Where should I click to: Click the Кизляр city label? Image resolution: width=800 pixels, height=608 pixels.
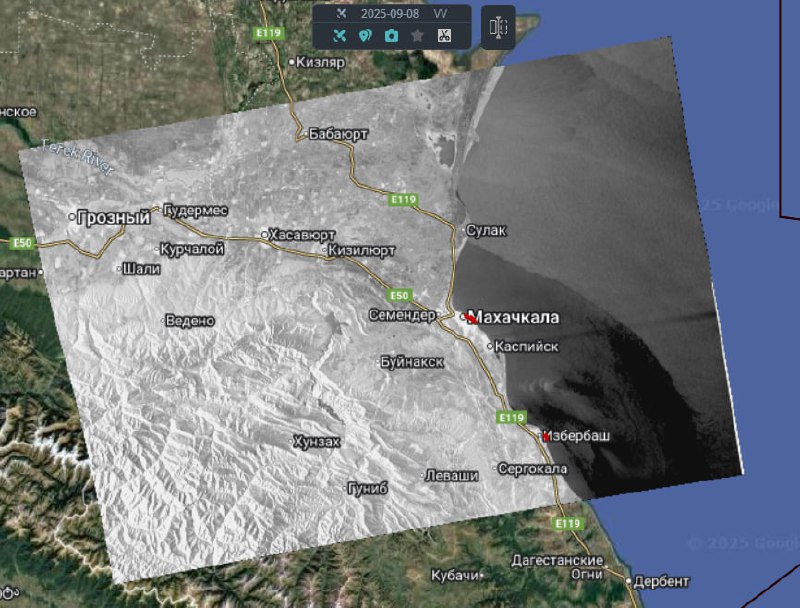tap(320, 62)
